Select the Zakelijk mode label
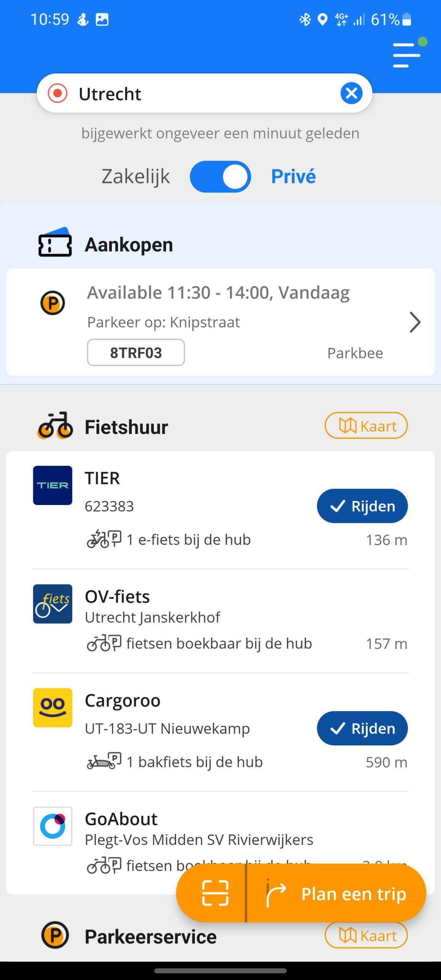The image size is (441, 980). point(136,176)
